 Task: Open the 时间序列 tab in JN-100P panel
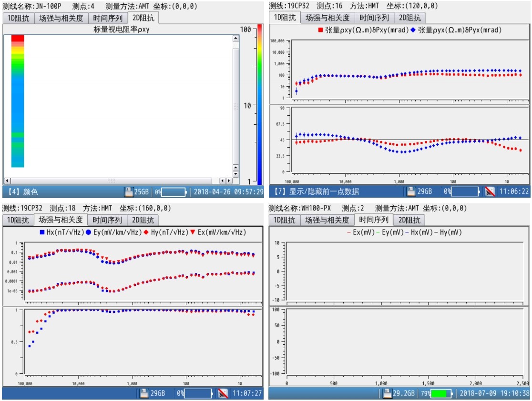[x=108, y=18]
